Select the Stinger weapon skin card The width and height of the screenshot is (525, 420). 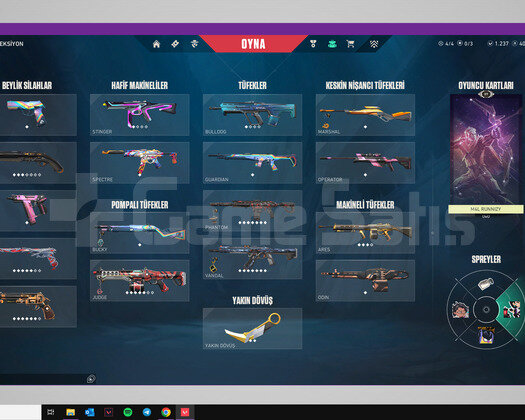click(140, 115)
